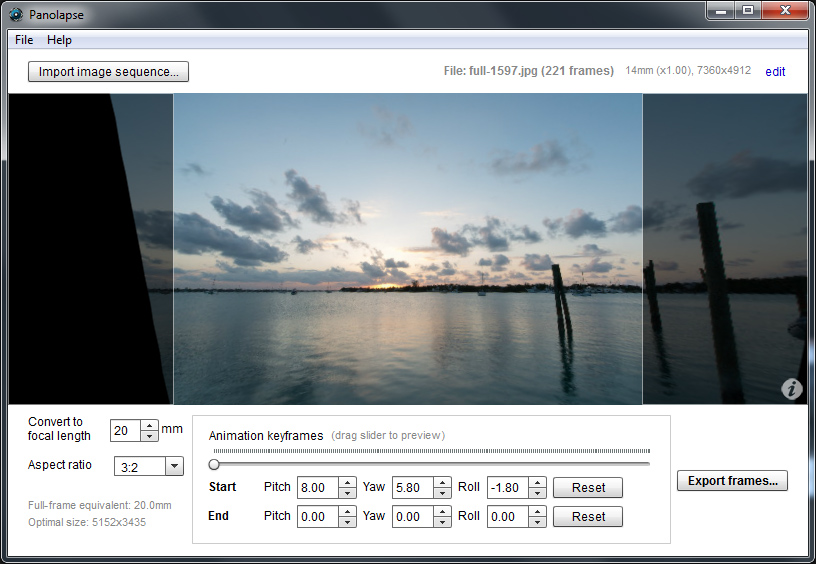Increase End Pitch with up arrow
The image size is (816, 564).
tap(347, 512)
